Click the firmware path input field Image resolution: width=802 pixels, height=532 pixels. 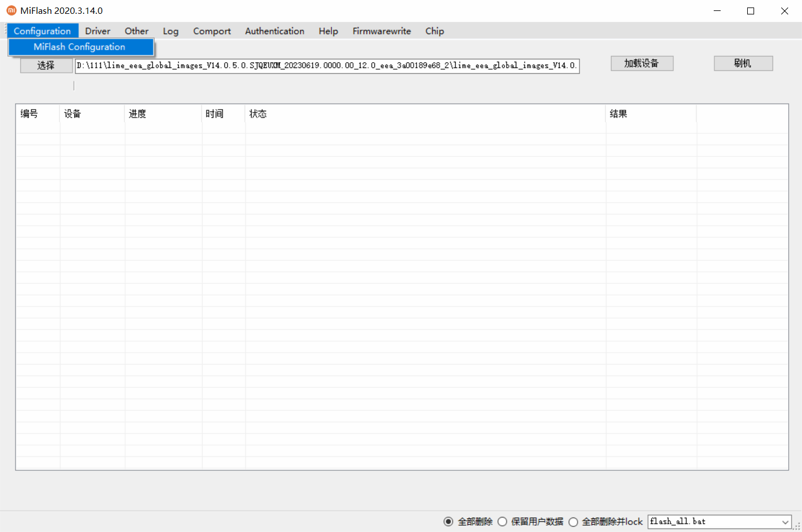coord(327,66)
